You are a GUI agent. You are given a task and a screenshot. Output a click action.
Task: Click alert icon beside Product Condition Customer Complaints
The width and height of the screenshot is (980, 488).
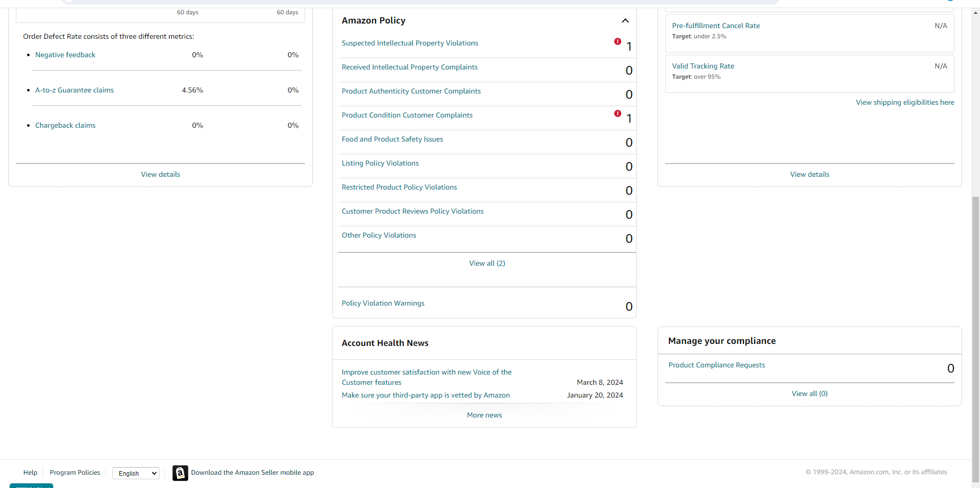pos(618,113)
